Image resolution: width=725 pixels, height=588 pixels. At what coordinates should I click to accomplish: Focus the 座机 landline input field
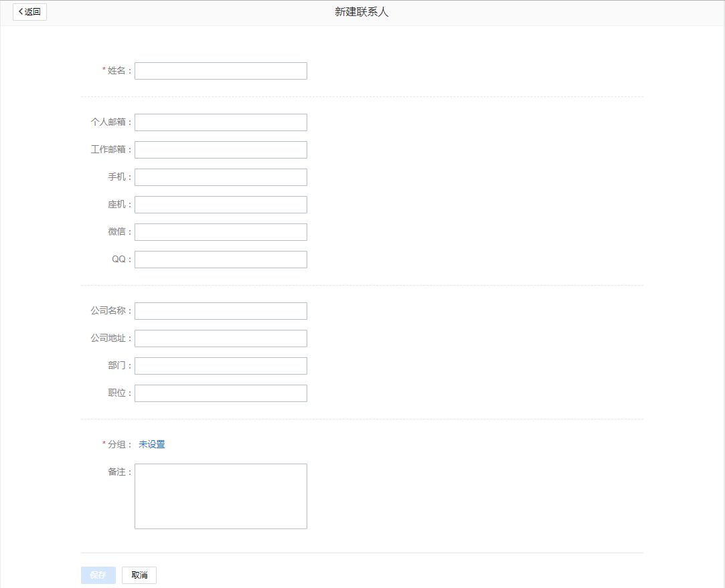[220, 204]
